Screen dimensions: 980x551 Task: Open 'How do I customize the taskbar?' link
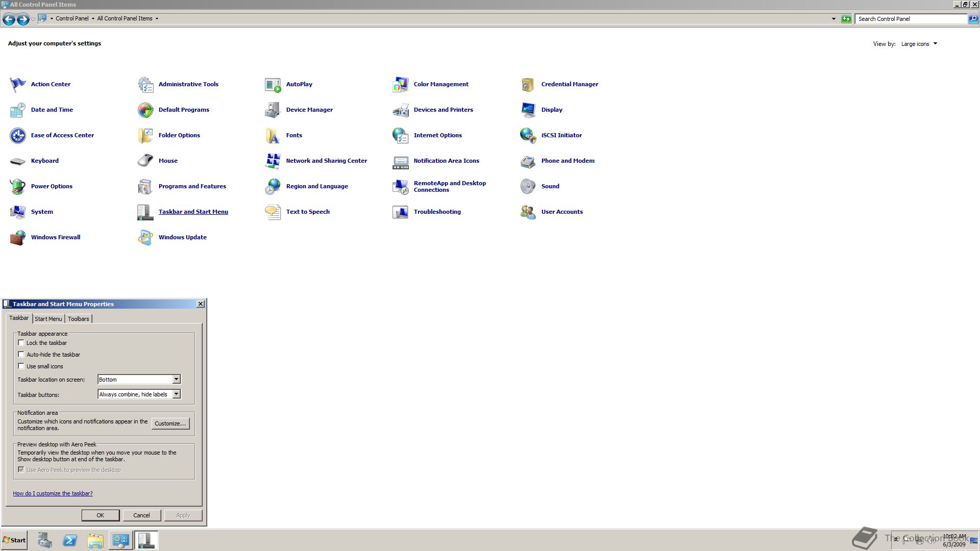click(x=53, y=493)
